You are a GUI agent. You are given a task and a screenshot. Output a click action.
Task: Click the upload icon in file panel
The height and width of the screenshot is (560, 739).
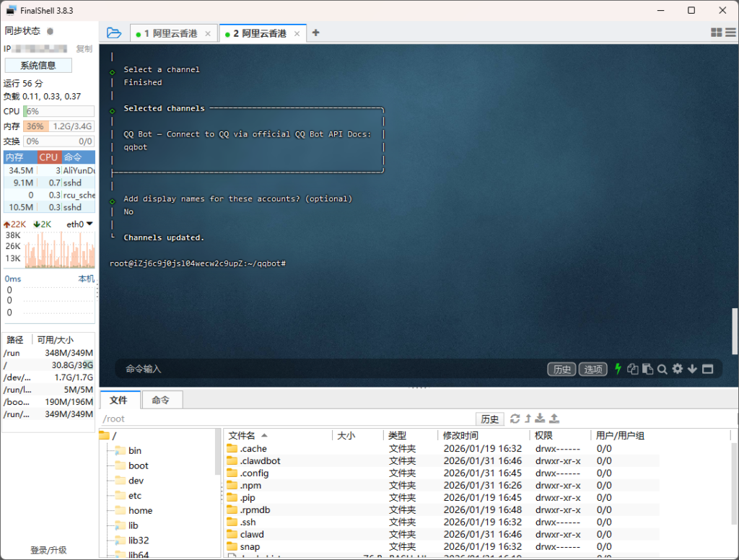pos(554,419)
